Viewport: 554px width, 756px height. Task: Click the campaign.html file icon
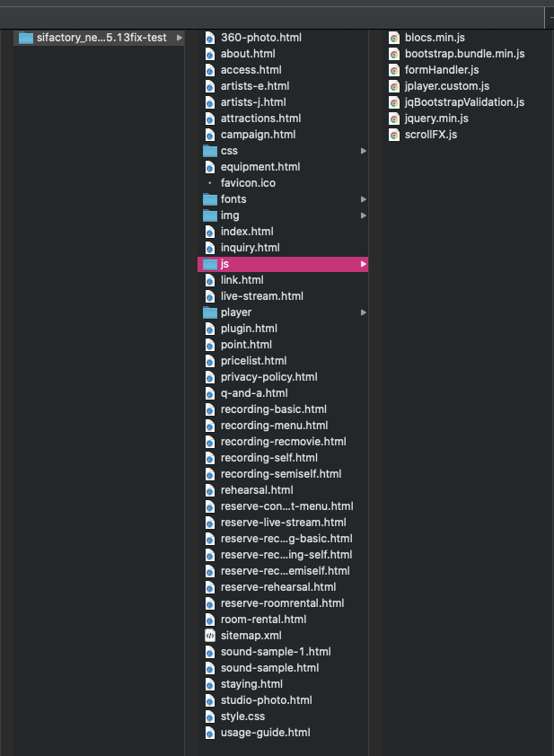(210, 135)
